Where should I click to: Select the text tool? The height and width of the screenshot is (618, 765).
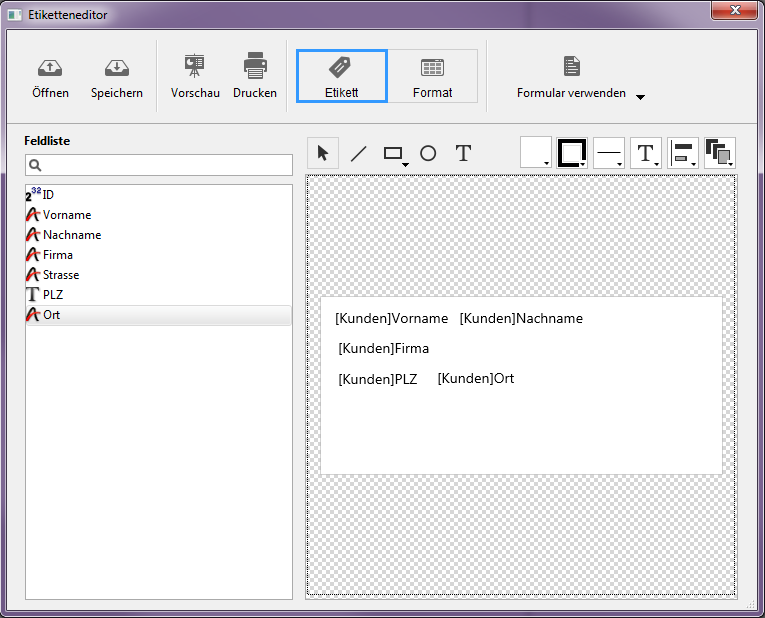pos(463,153)
